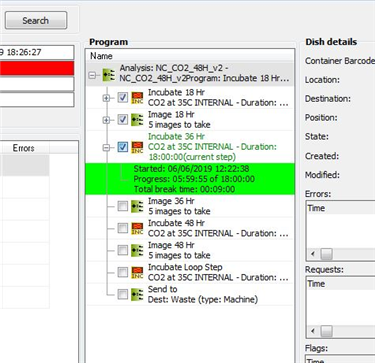The height and width of the screenshot is (363, 375).
Task: Click the Send to step icon
Action: pyautogui.click(x=137, y=294)
